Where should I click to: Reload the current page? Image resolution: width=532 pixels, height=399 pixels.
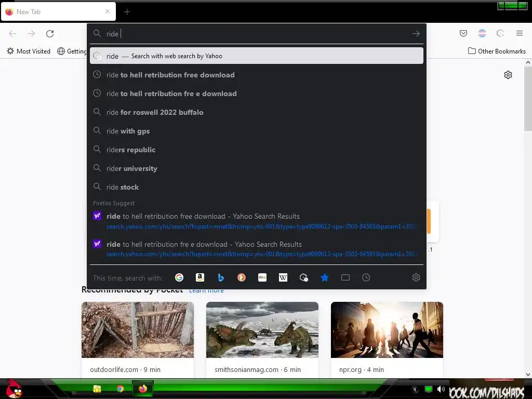click(50, 34)
